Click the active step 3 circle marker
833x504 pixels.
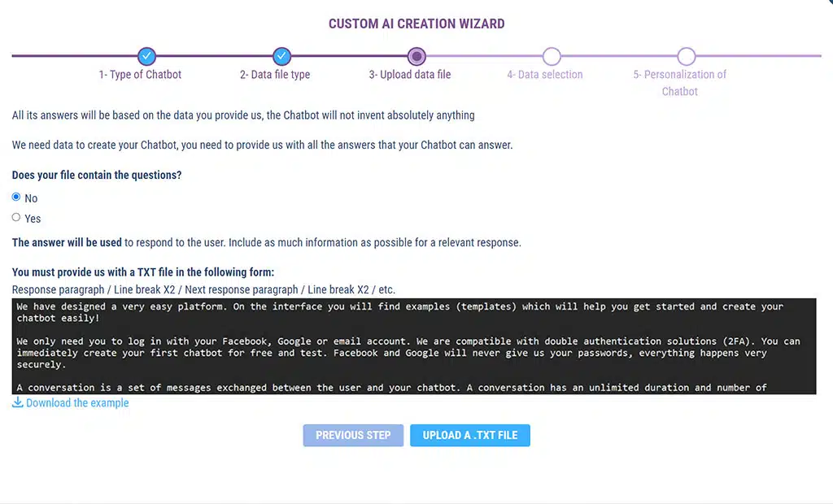click(x=416, y=56)
